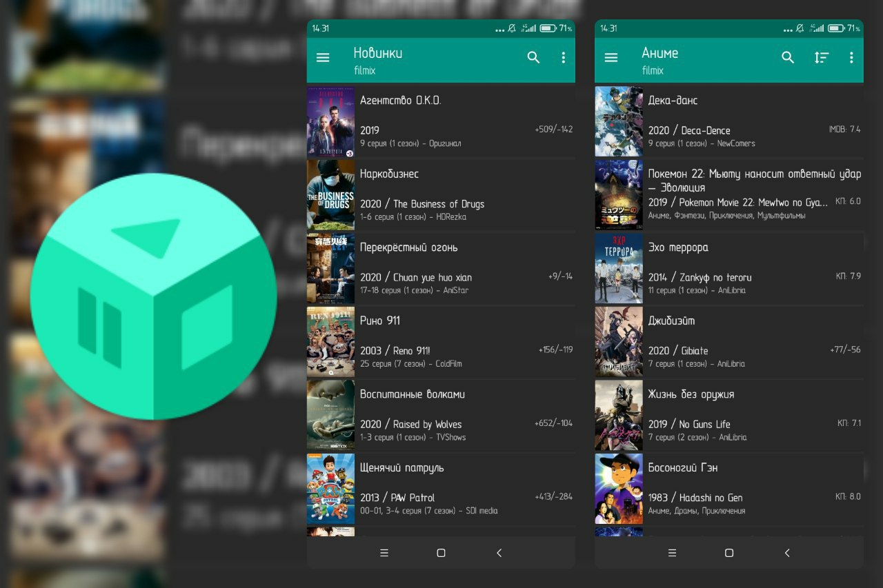Select the title "Наркобизнес"
Image resolution: width=883 pixels, height=588 pixels.
tap(389, 174)
